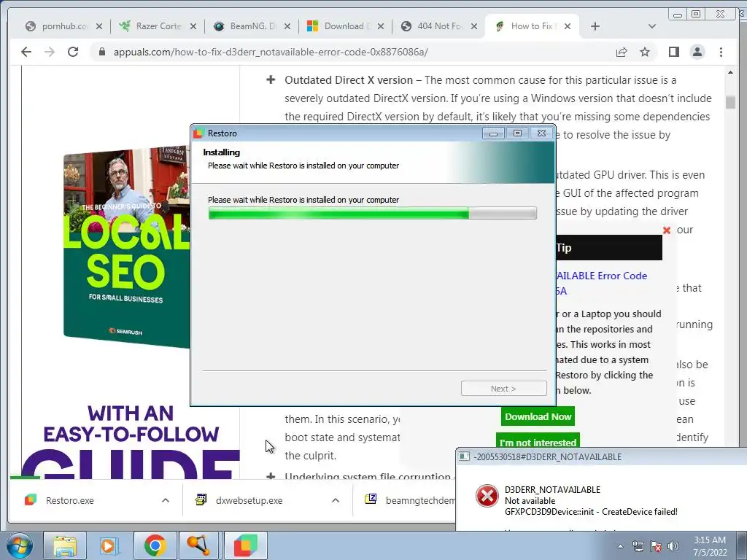Open Restoro.exe in downloads bar

pyautogui.click(x=69, y=500)
